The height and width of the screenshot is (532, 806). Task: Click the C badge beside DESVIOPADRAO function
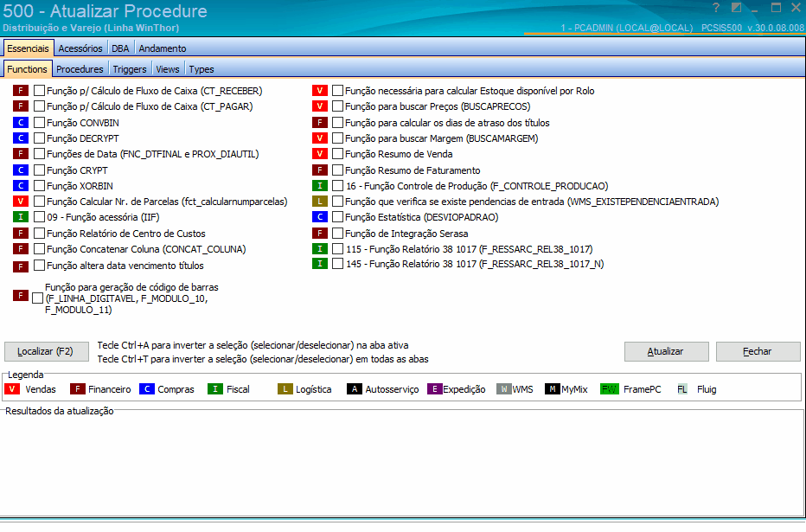coord(320,217)
